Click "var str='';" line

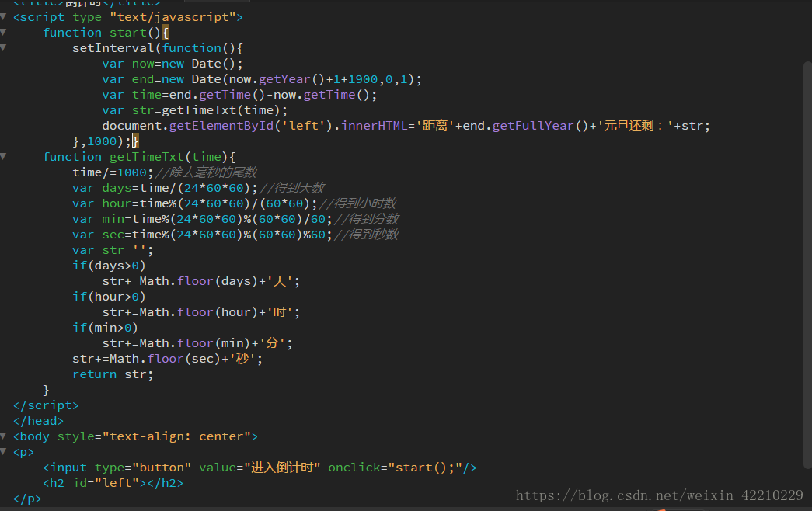click(x=113, y=250)
